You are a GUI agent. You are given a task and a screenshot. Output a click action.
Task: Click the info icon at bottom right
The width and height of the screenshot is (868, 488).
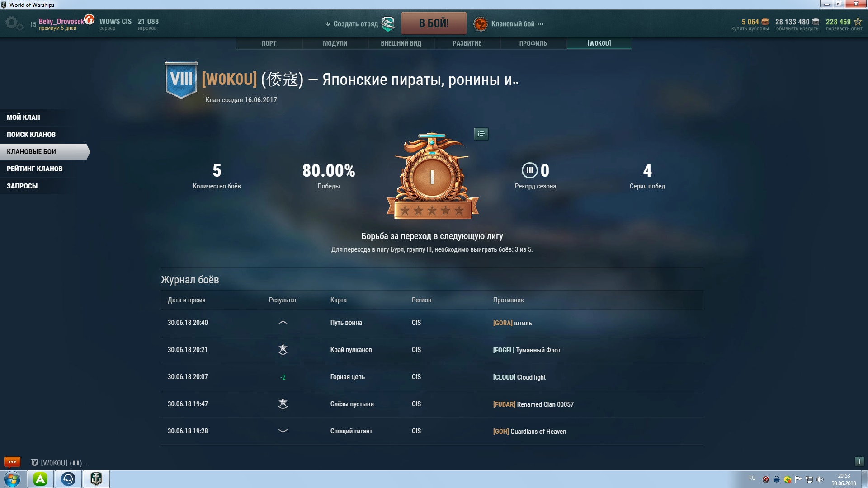[859, 461]
